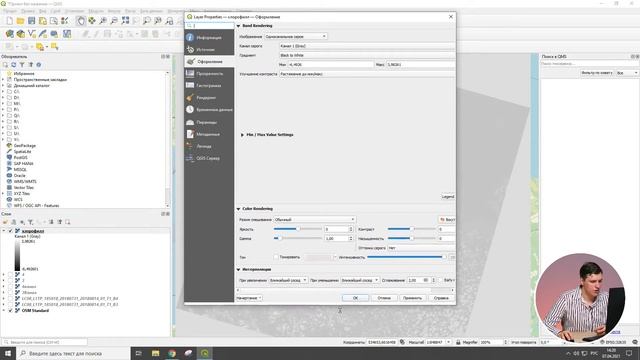This screenshot has width=640, height=360.
Task: Open the Data Source Manager icon
Action: click(x=9, y=34)
